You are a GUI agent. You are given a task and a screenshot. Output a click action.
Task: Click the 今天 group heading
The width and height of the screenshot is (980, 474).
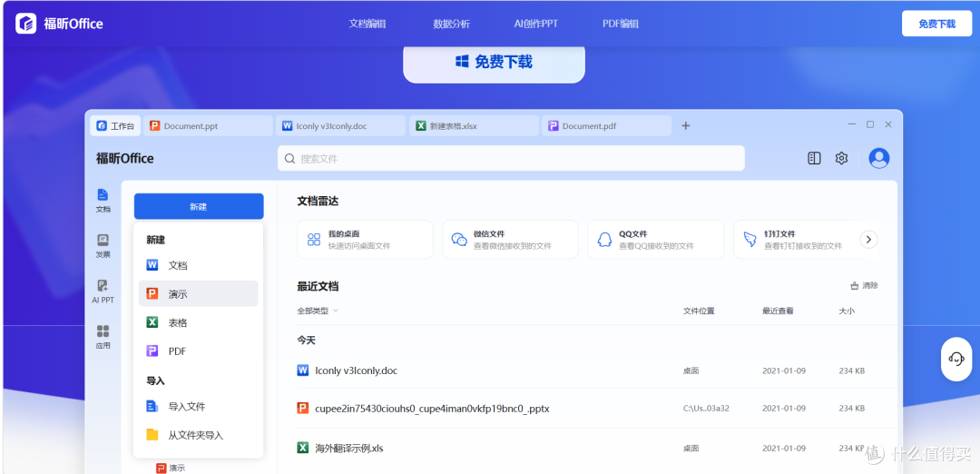pyautogui.click(x=307, y=341)
